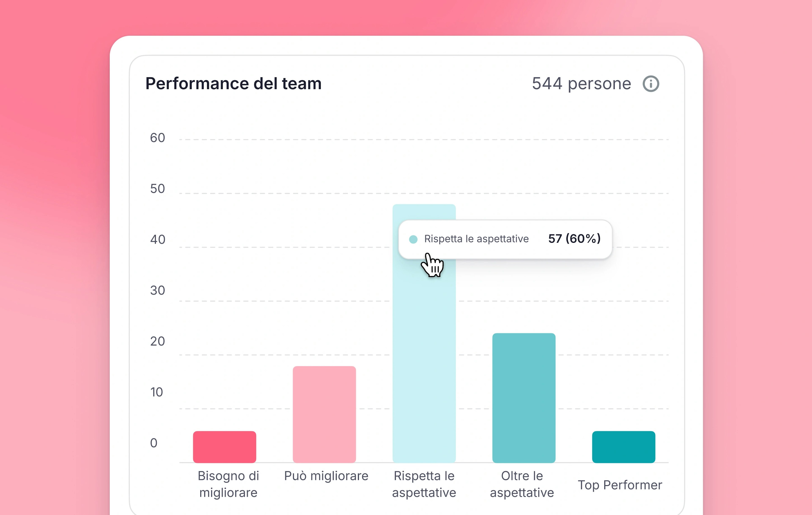
Task: Click the Rispetta le aspettative axis label
Action: click(x=424, y=484)
